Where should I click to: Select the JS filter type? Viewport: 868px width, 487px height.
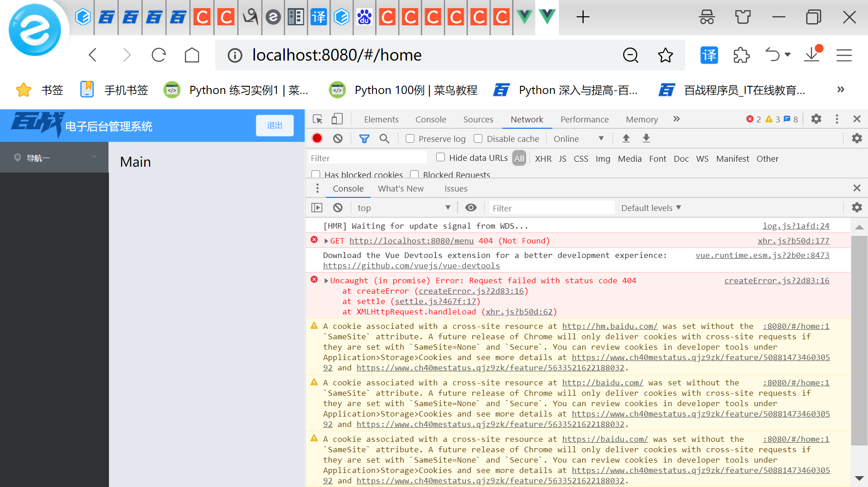pos(562,159)
